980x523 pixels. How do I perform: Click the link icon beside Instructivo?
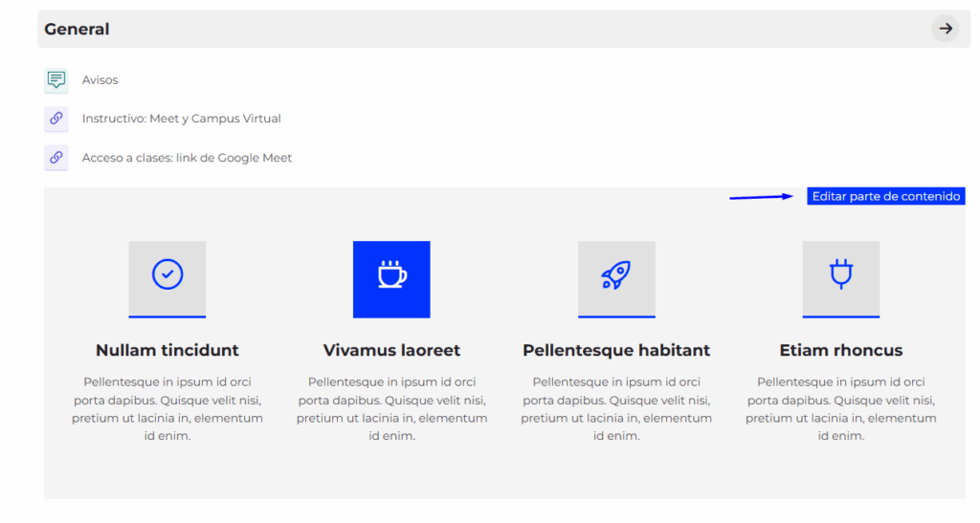pyautogui.click(x=56, y=119)
